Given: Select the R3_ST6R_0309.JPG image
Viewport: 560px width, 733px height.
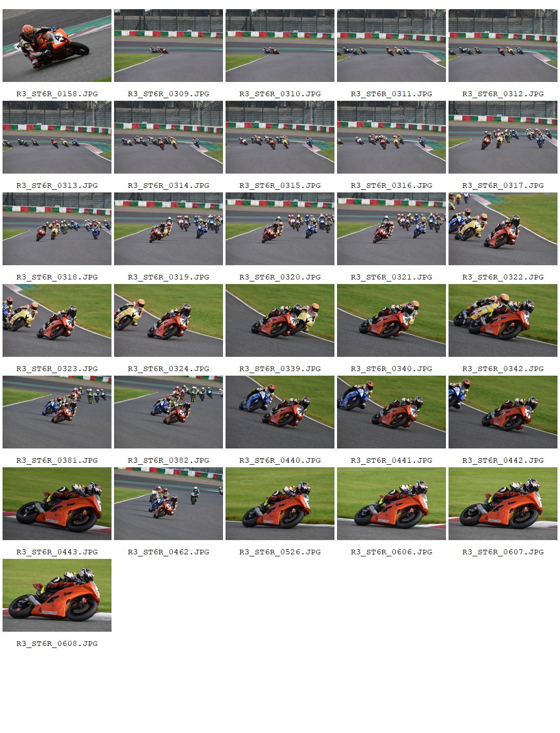Looking at the screenshot, I should pyautogui.click(x=169, y=45).
